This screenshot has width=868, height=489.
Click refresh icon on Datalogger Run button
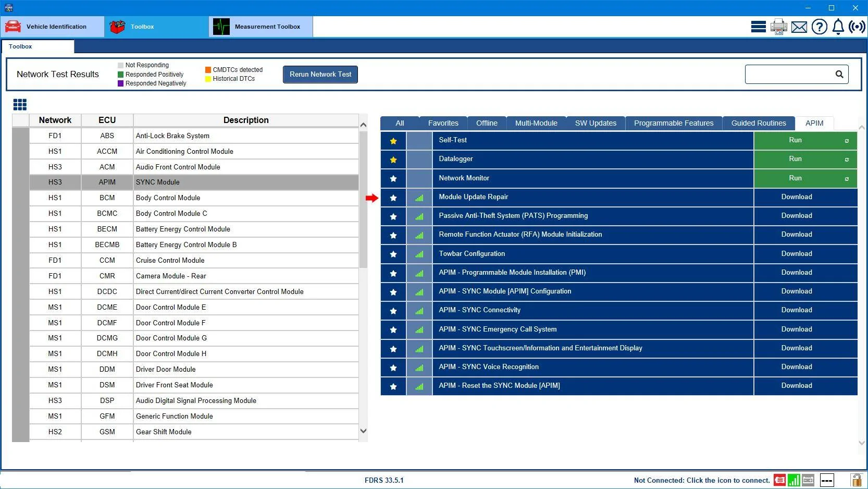click(847, 160)
